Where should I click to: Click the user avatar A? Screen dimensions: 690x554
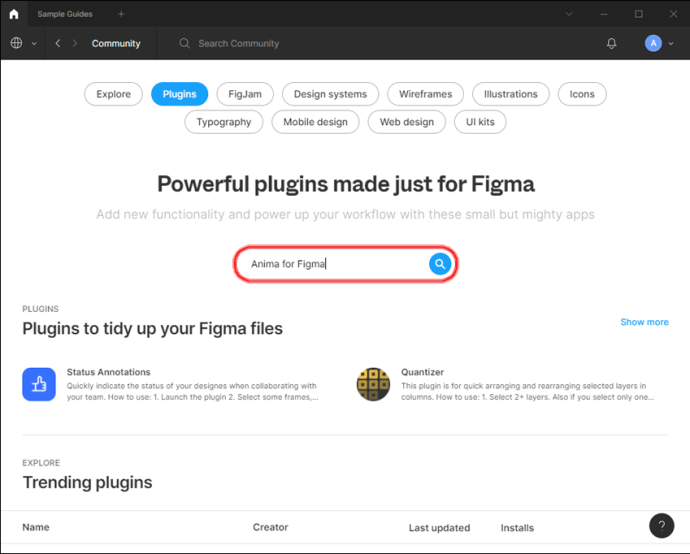653,43
